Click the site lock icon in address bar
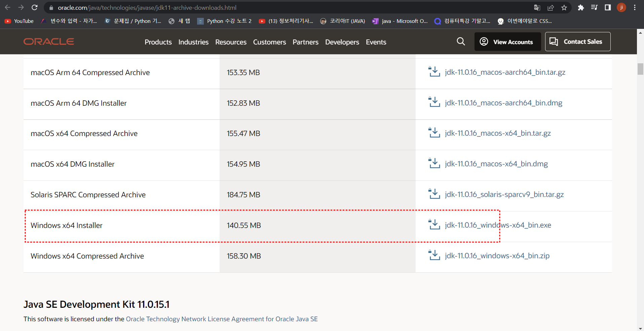The height and width of the screenshot is (331, 644). 51,7
